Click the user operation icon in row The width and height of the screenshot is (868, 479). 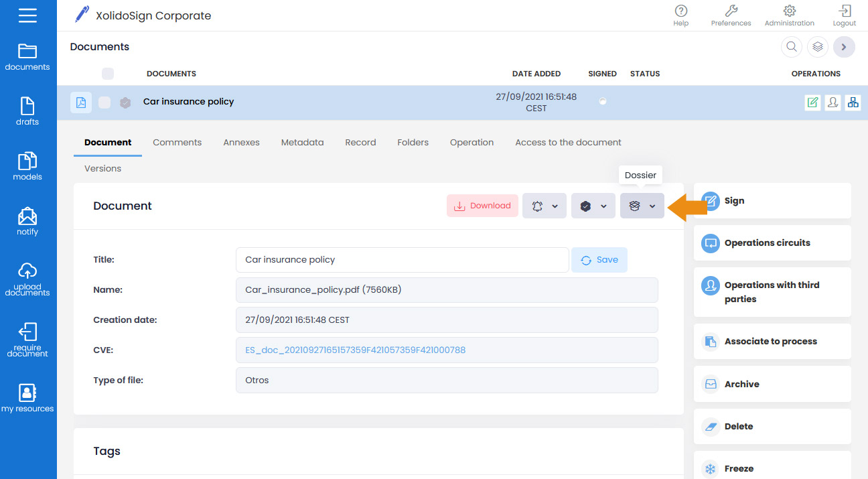coord(833,102)
